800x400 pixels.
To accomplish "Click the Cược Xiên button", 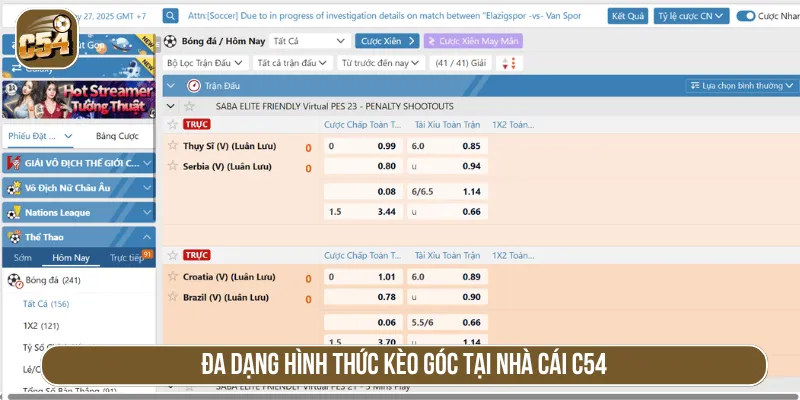I will [x=387, y=41].
